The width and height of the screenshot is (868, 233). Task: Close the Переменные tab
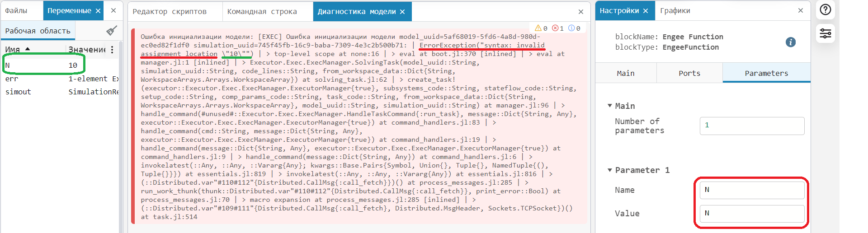coord(98,11)
